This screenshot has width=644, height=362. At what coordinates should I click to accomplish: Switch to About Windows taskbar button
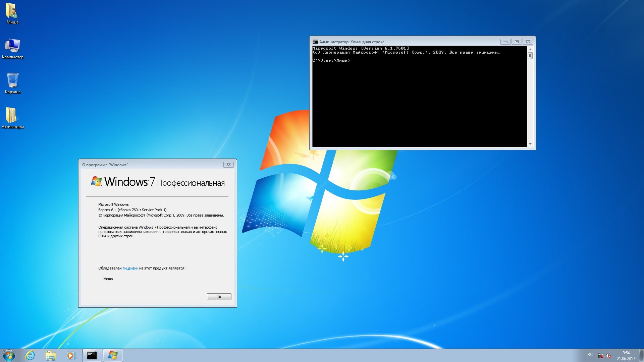[113, 355]
